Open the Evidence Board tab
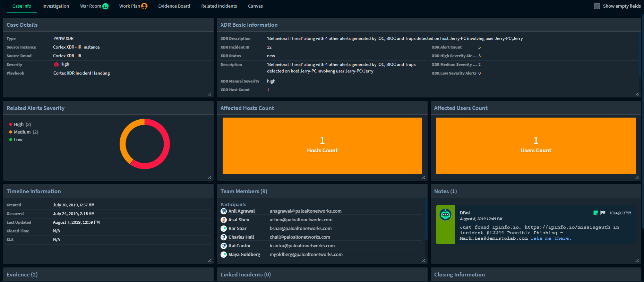The width and height of the screenshot is (644, 282). 174,6
